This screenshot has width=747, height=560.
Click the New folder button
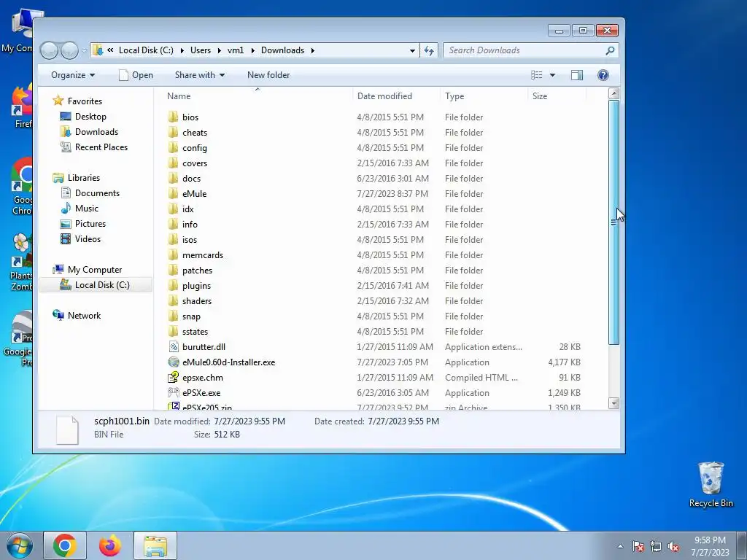[268, 75]
